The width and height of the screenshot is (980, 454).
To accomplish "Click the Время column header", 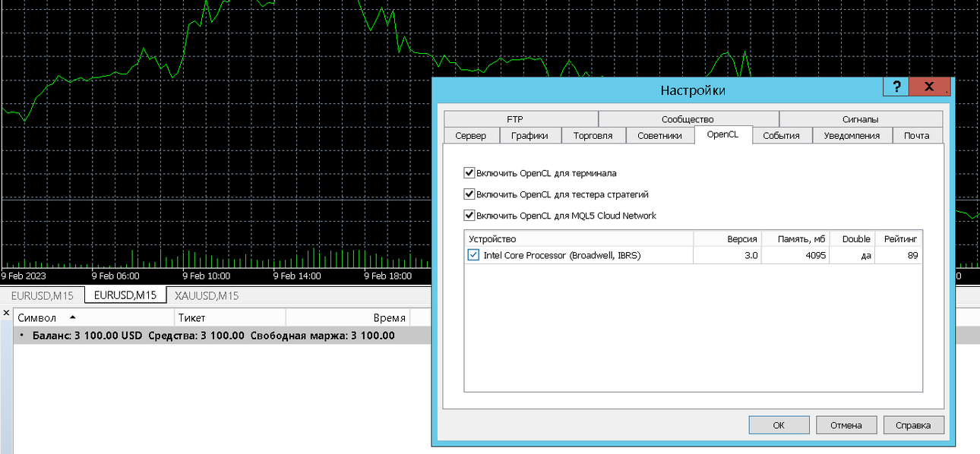I will click(x=346, y=317).
